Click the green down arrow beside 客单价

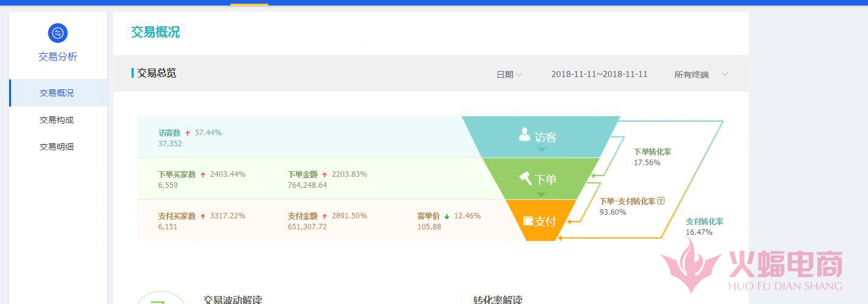[x=447, y=217]
